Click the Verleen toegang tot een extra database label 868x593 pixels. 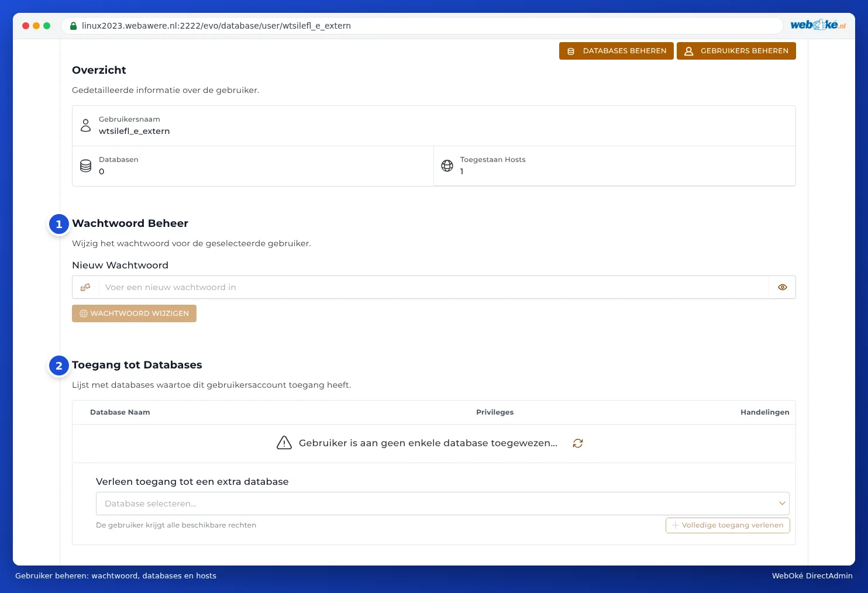(192, 482)
